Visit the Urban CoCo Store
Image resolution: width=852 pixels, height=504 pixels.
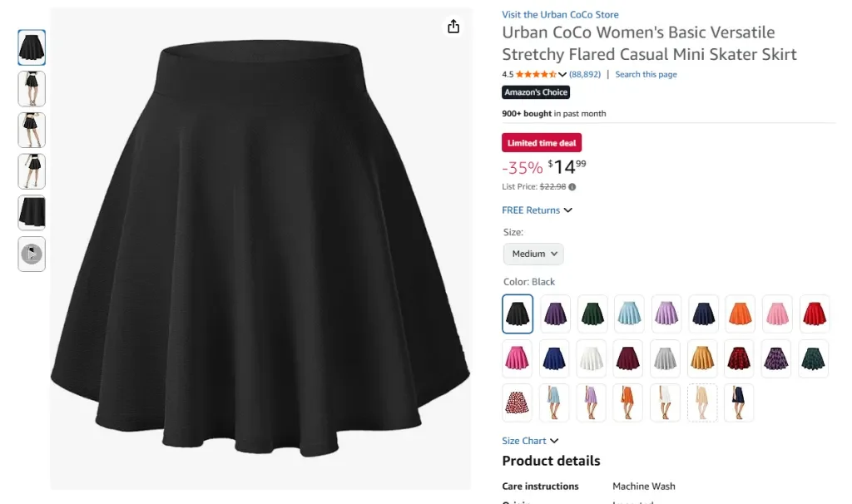(x=560, y=14)
